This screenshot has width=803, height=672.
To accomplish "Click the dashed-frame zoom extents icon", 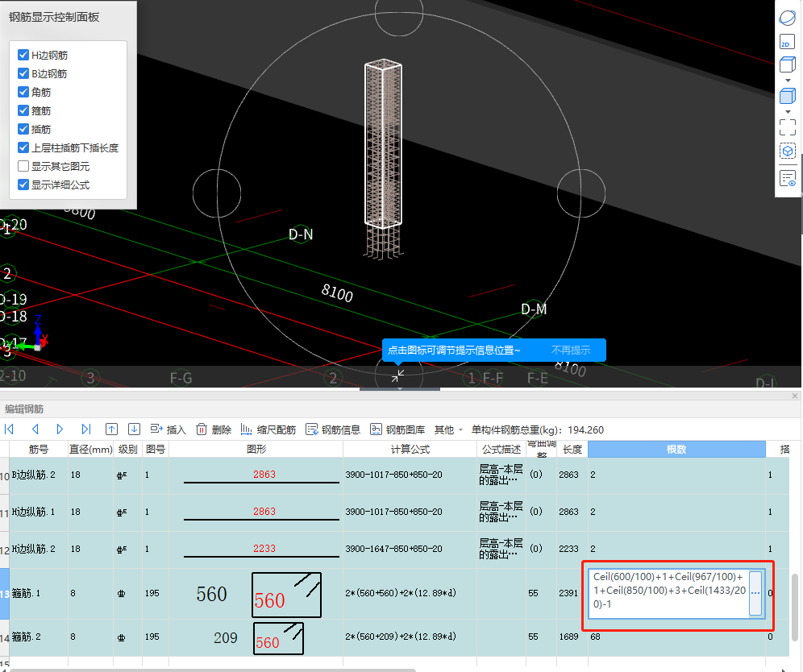I will point(787,127).
